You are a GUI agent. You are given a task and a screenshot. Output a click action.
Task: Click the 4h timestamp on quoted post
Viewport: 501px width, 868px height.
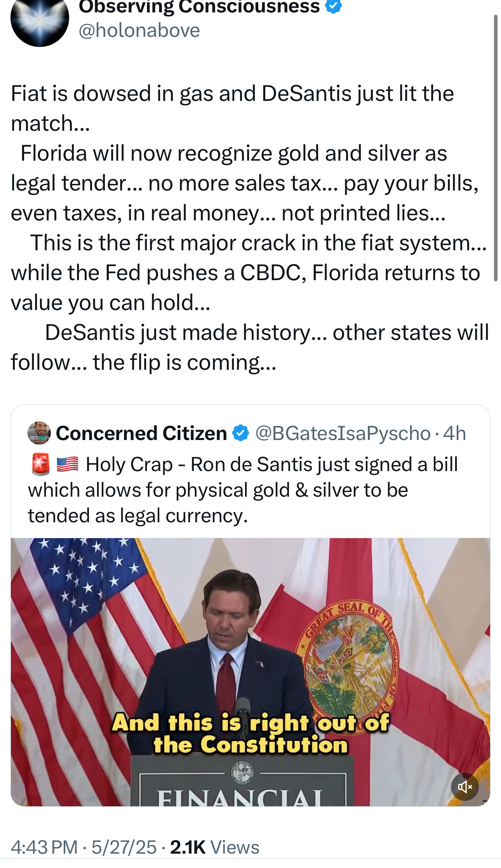coord(454,433)
